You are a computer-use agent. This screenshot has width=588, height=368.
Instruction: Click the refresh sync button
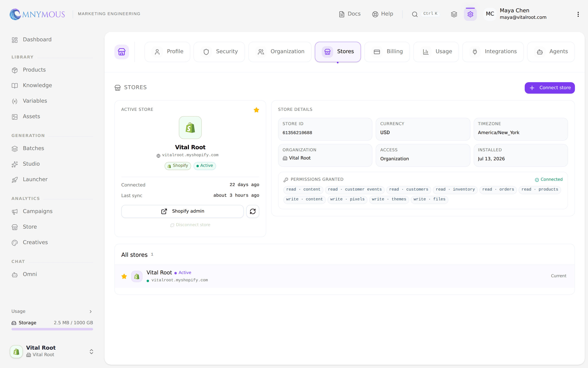(253, 211)
